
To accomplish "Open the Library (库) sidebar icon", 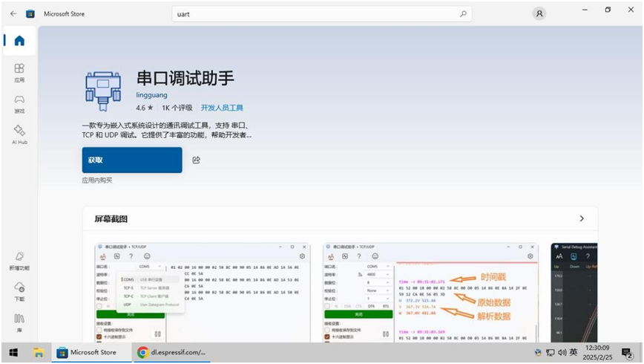I will (x=19, y=323).
